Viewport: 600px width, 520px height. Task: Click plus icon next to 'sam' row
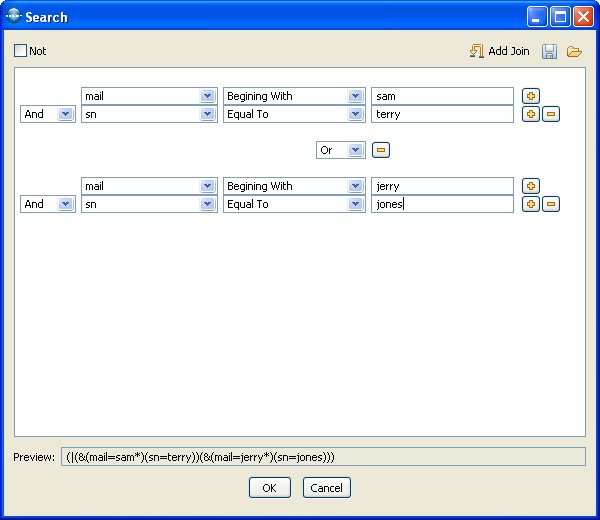531,96
